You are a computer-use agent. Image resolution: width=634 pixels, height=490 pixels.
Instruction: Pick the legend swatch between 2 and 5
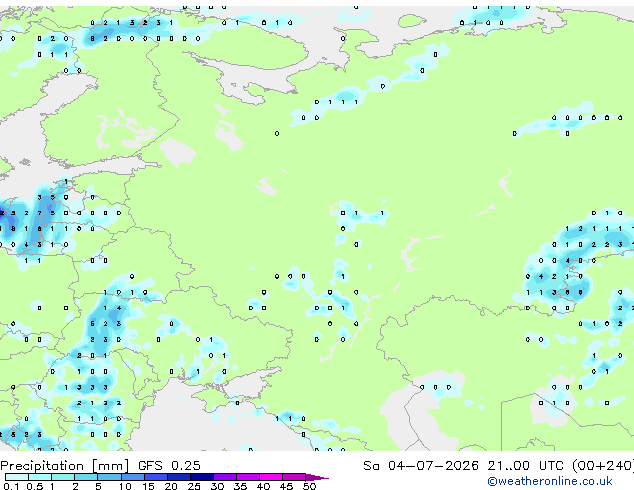point(86,477)
